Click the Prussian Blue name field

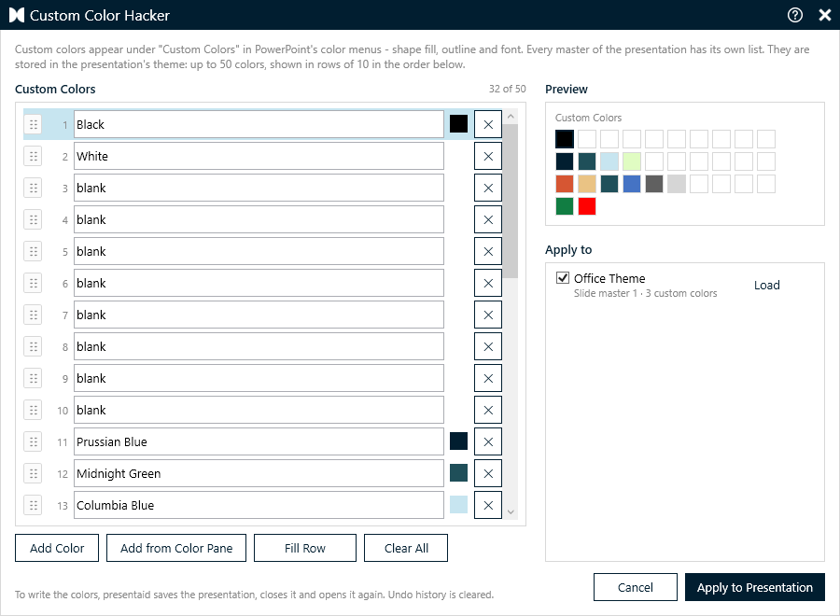[259, 441]
